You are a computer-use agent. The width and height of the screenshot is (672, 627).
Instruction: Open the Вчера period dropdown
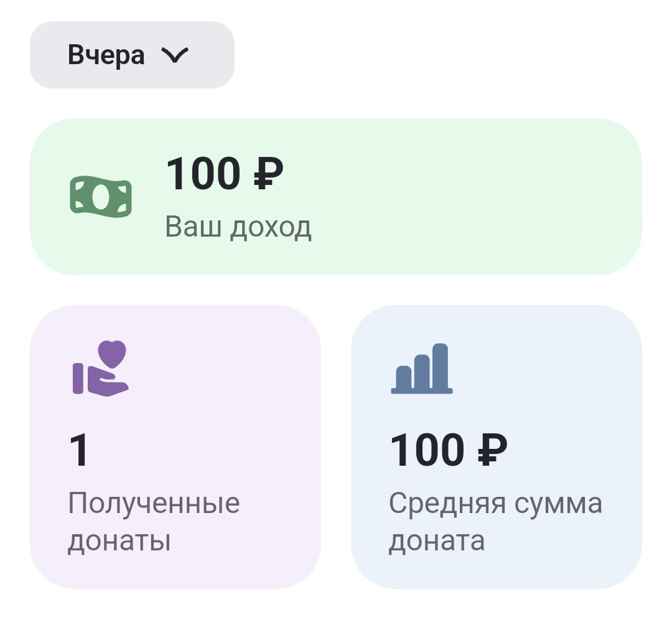(x=132, y=54)
